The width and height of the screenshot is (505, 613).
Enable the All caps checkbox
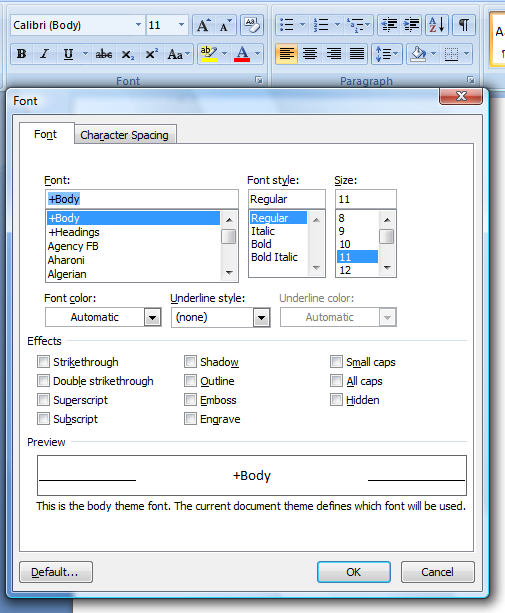(336, 381)
